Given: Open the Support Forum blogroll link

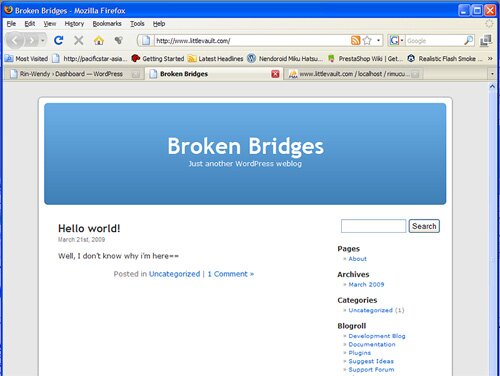Looking at the screenshot, I should coord(371,370).
